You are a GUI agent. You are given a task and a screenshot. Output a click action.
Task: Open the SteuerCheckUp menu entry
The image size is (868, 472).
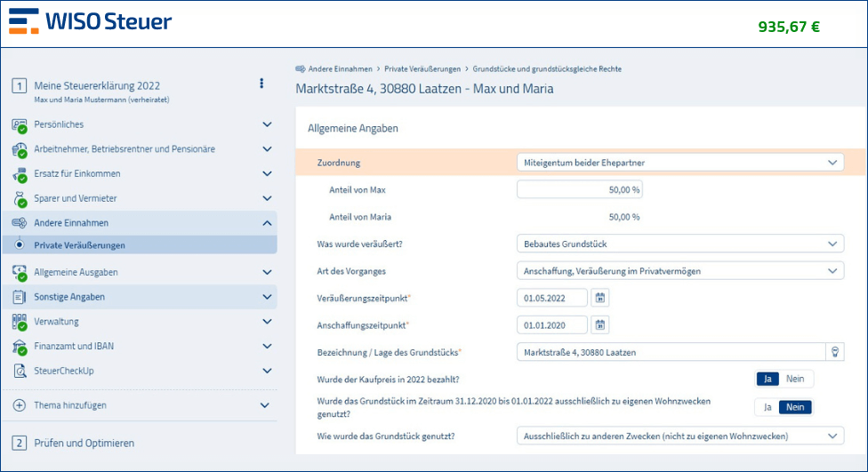pos(140,371)
